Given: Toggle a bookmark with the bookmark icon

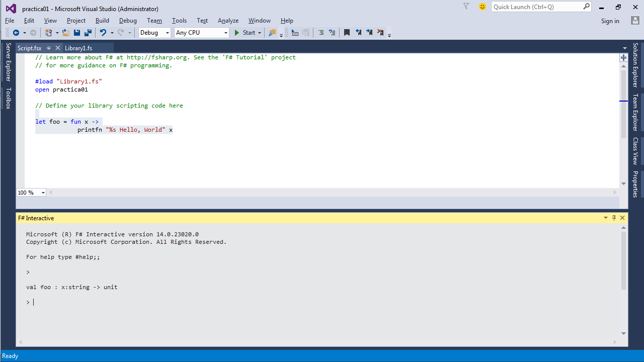Looking at the screenshot, I should pos(347,33).
